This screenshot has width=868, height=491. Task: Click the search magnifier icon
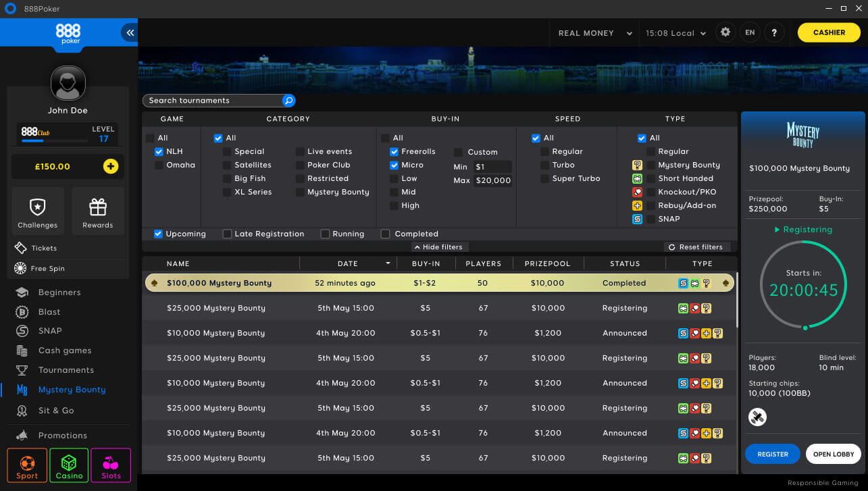(x=288, y=101)
